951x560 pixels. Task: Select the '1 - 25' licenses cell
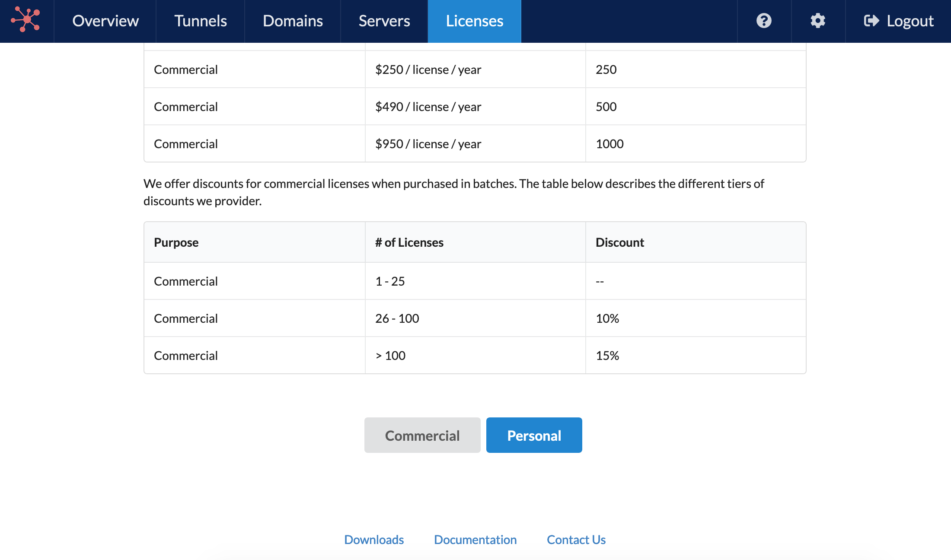475,281
